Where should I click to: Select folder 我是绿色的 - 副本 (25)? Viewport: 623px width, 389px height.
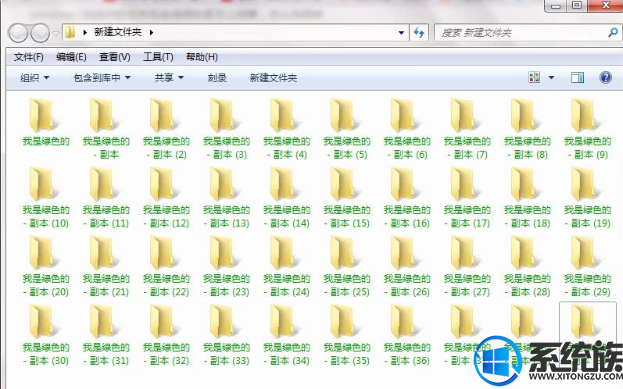click(347, 266)
